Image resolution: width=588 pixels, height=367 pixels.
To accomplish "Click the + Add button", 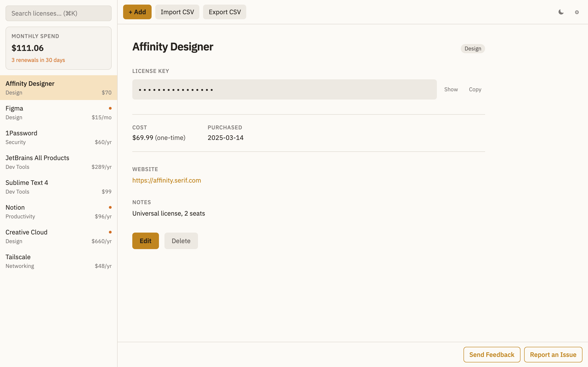I will coord(137,12).
